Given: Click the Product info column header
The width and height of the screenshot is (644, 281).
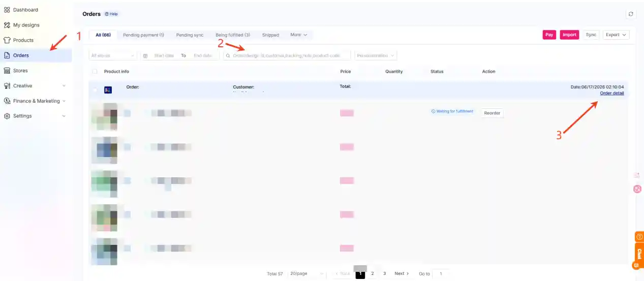Looking at the screenshot, I should pos(116,72).
